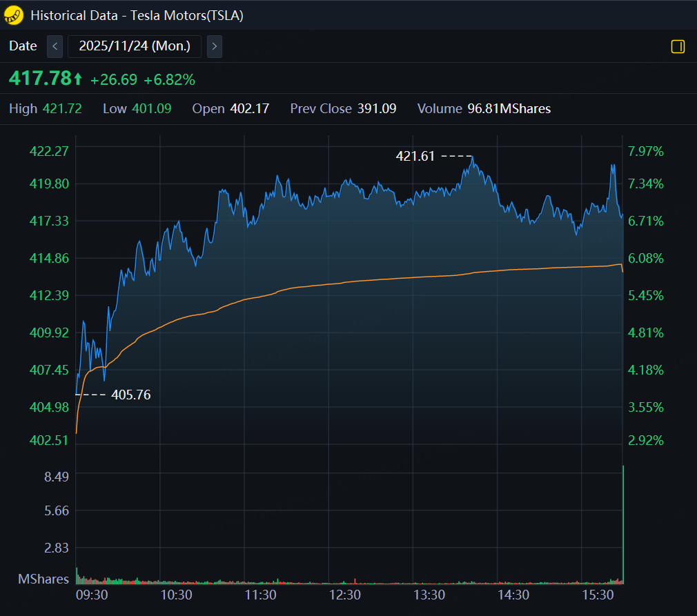The height and width of the screenshot is (616, 697).
Task: Click the Date label
Action: coord(23,46)
